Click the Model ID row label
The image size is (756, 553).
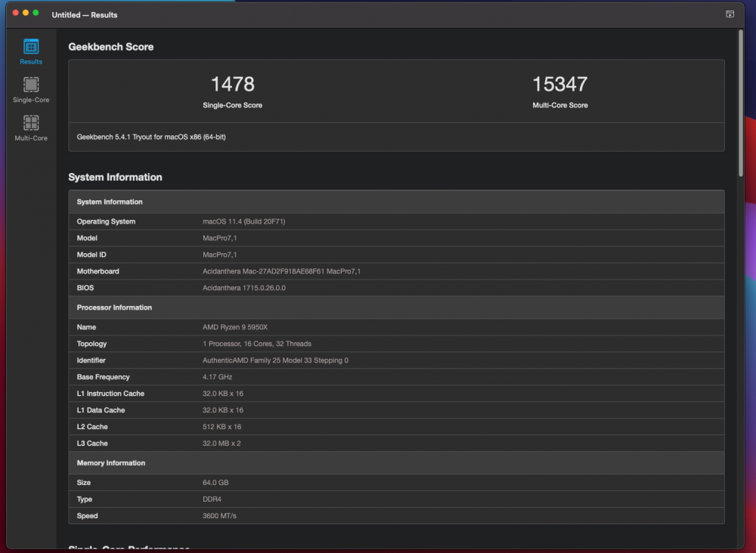click(91, 255)
